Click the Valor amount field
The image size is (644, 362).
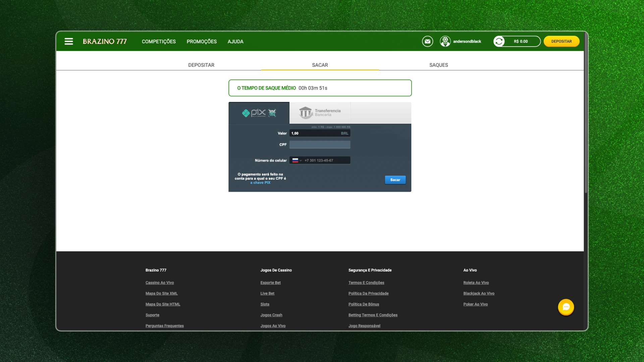[x=320, y=133]
